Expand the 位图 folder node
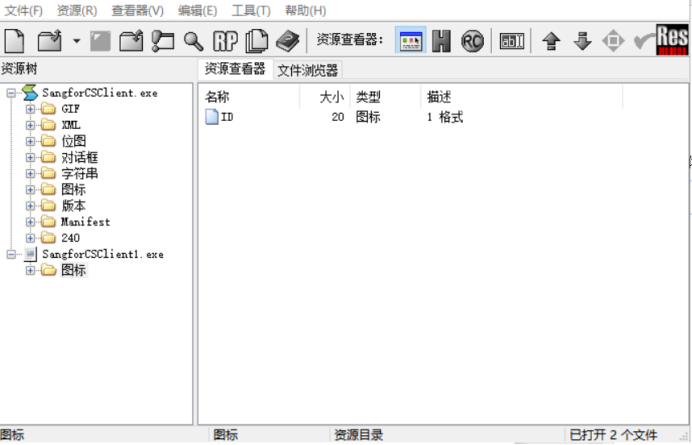The width and height of the screenshot is (692, 445). 30,141
